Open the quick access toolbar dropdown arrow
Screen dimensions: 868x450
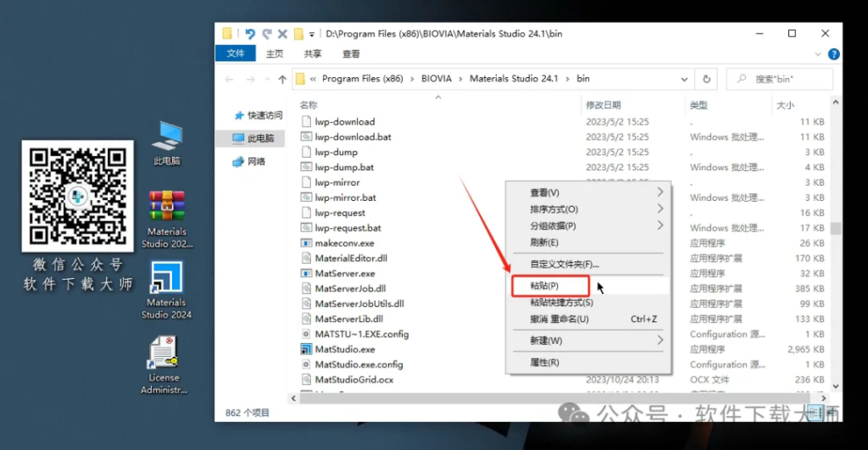(x=312, y=34)
